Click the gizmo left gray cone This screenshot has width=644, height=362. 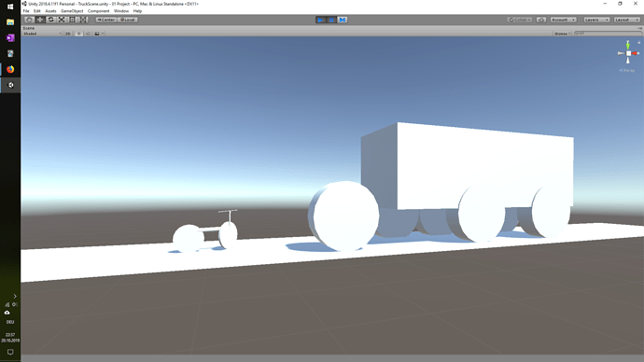click(621, 53)
